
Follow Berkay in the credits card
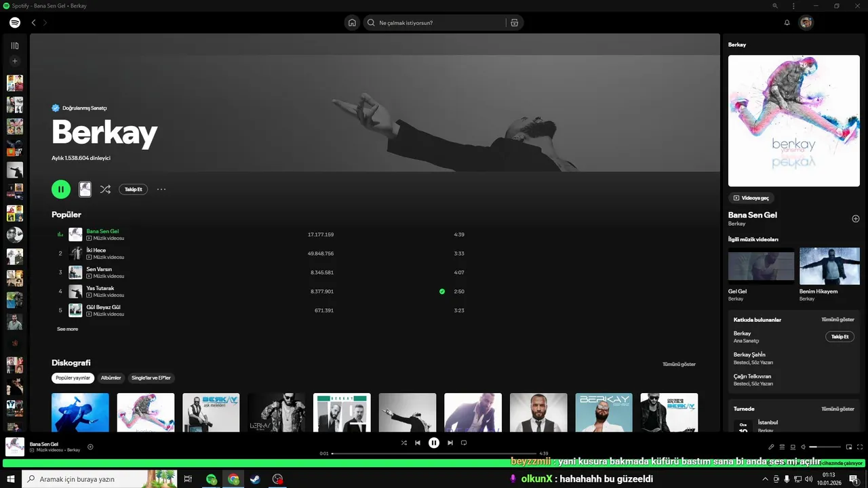840,337
